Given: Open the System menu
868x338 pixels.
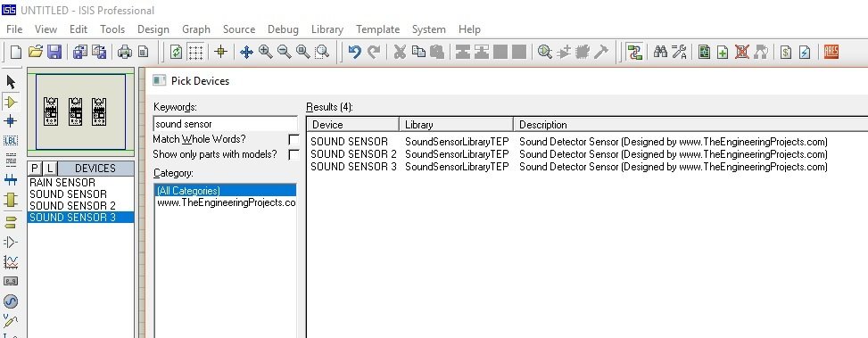Looking at the screenshot, I should pos(428,29).
